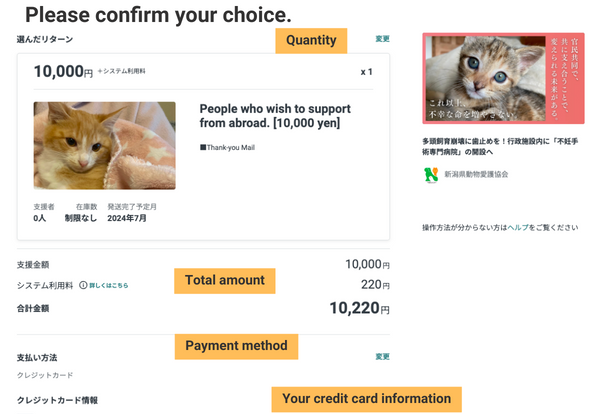Screen dimensions: 600x414
Task: Click the 10,000円 reward price heading
Action: tap(63, 72)
